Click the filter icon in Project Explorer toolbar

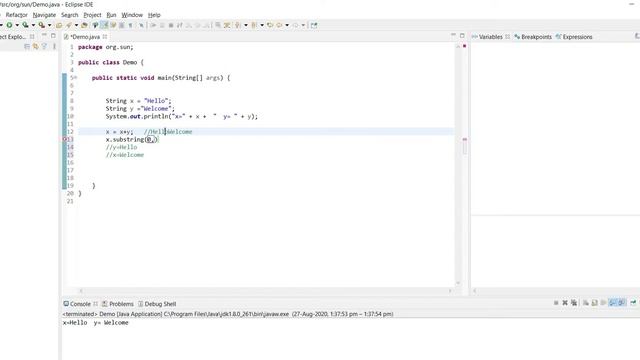[x=44, y=47]
